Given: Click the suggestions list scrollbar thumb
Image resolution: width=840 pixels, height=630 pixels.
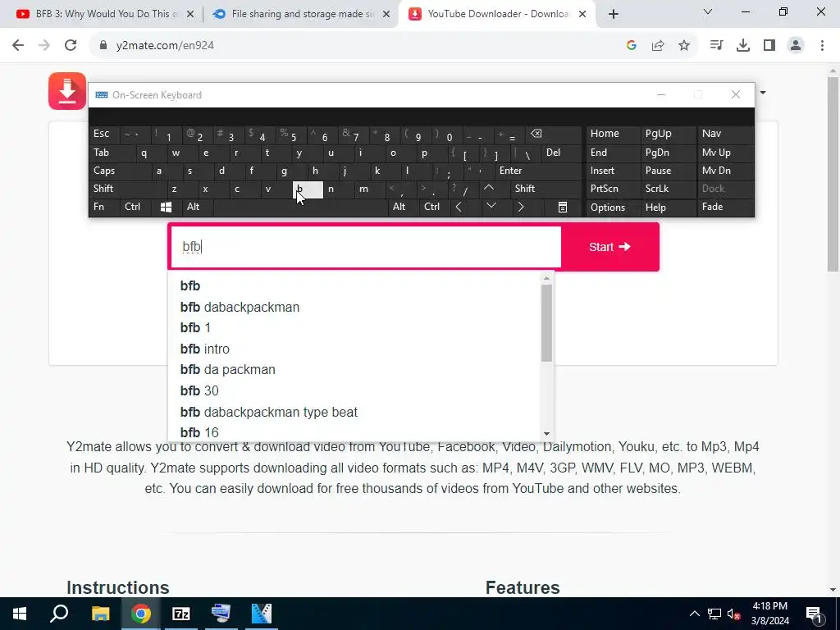Looking at the screenshot, I should [x=546, y=322].
